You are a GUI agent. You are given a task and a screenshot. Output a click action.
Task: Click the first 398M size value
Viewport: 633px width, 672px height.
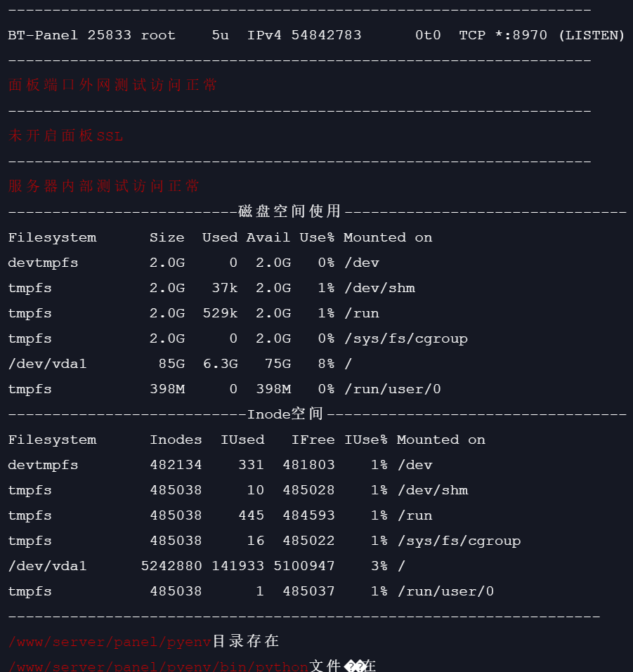(167, 389)
